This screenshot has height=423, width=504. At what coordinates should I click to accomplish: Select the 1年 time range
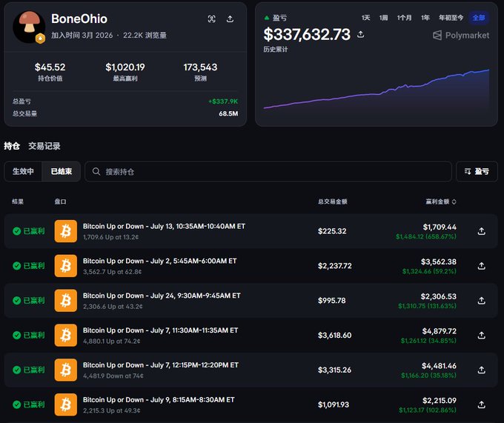(x=425, y=18)
